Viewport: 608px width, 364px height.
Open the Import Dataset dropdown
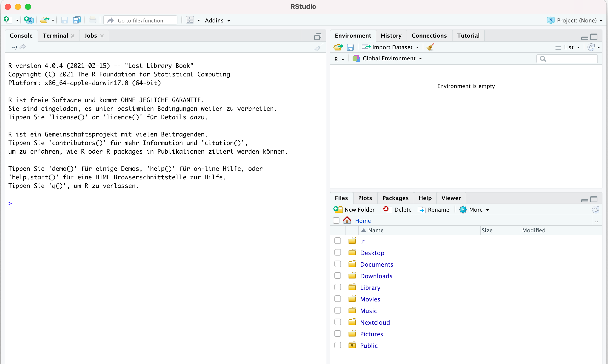(390, 47)
